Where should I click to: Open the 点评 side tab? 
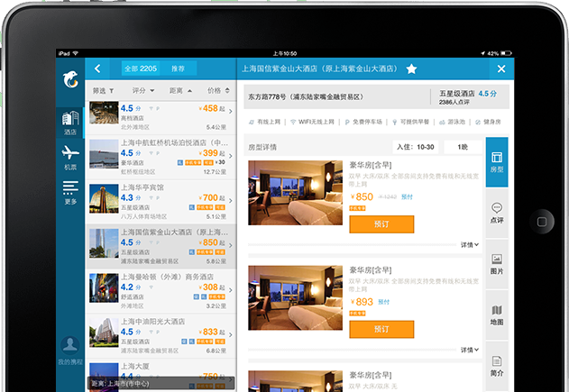[x=497, y=213]
